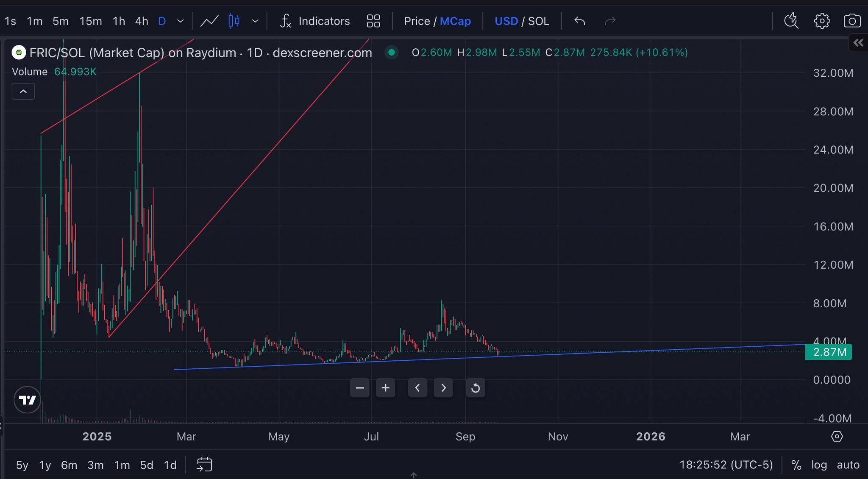Screen dimensions: 868x479
Task: Open go-to-date calendar icon
Action: (204, 465)
